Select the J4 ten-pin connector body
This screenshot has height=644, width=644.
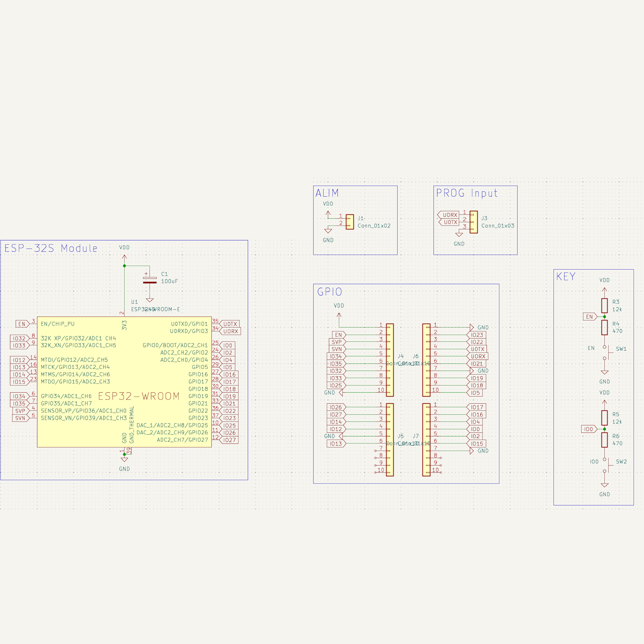(390, 360)
